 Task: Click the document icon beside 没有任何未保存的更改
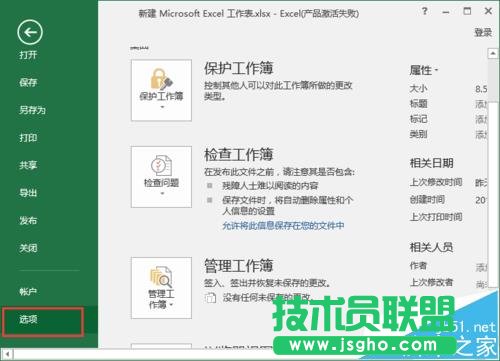210,297
